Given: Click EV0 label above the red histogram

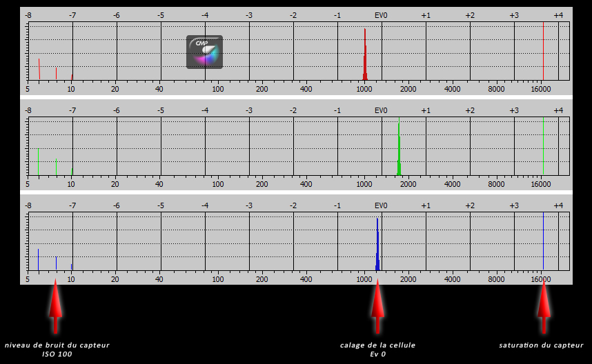Looking at the screenshot, I should pyautogui.click(x=381, y=15).
